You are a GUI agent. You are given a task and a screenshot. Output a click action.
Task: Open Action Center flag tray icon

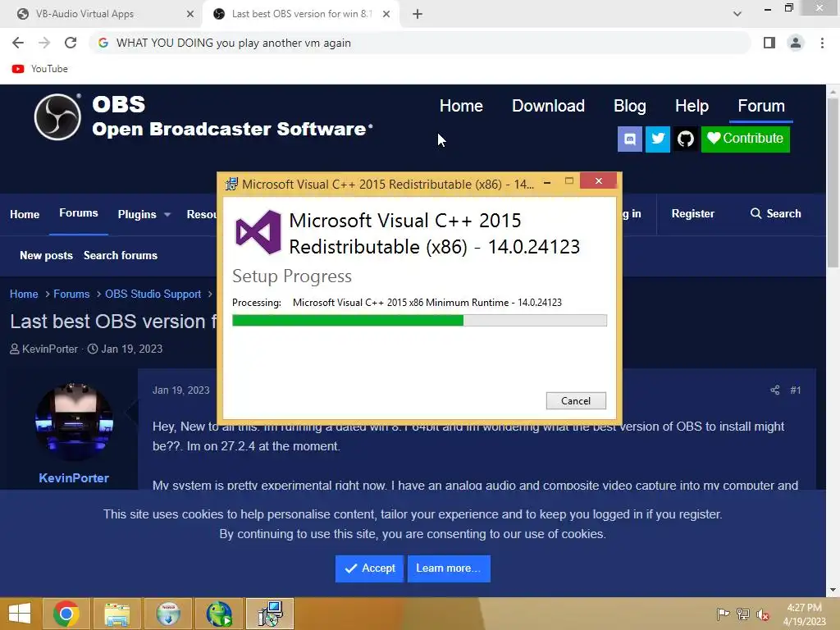723,614
